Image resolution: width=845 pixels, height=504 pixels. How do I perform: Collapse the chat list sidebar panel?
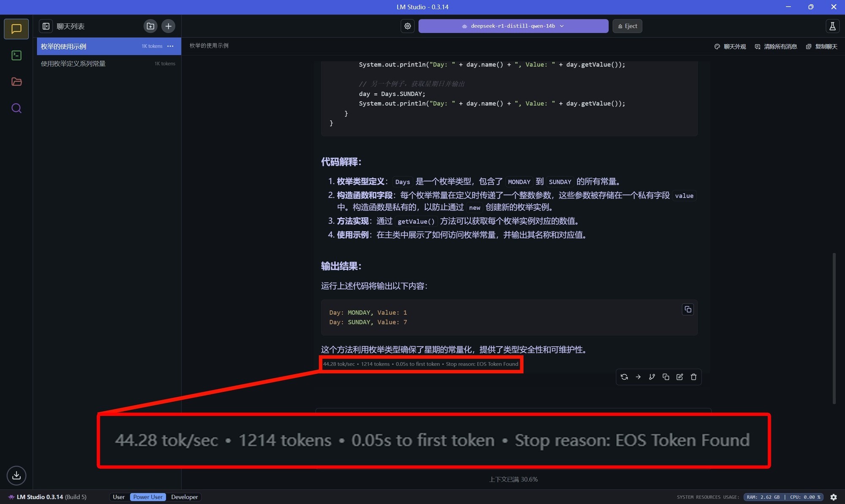(x=46, y=26)
